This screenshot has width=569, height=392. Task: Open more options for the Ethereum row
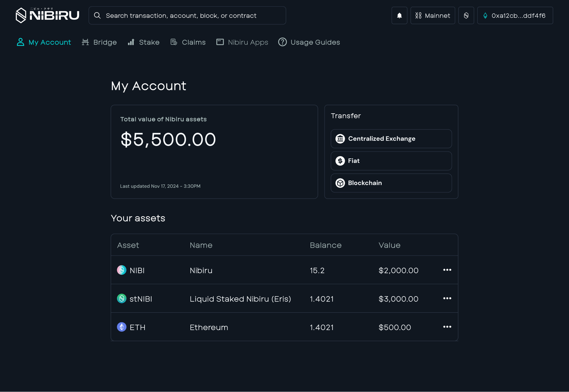[447, 327]
